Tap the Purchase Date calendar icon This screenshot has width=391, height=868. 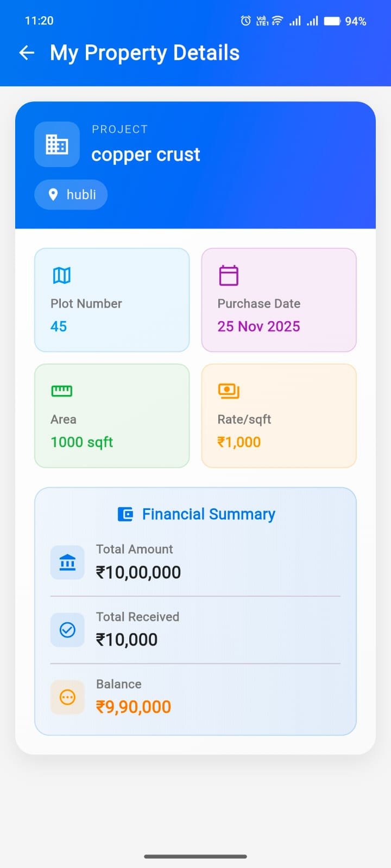[x=229, y=276]
